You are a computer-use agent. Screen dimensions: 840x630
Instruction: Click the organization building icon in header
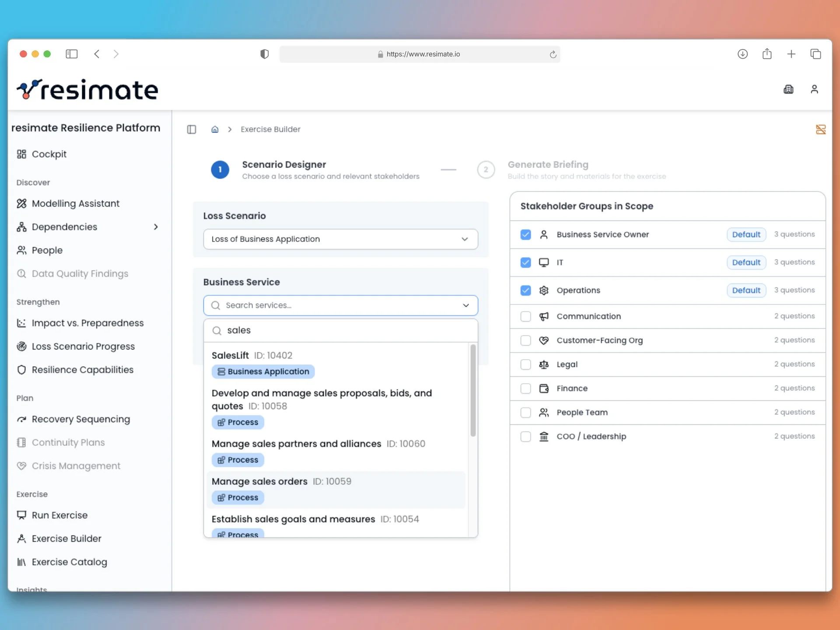[788, 89]
